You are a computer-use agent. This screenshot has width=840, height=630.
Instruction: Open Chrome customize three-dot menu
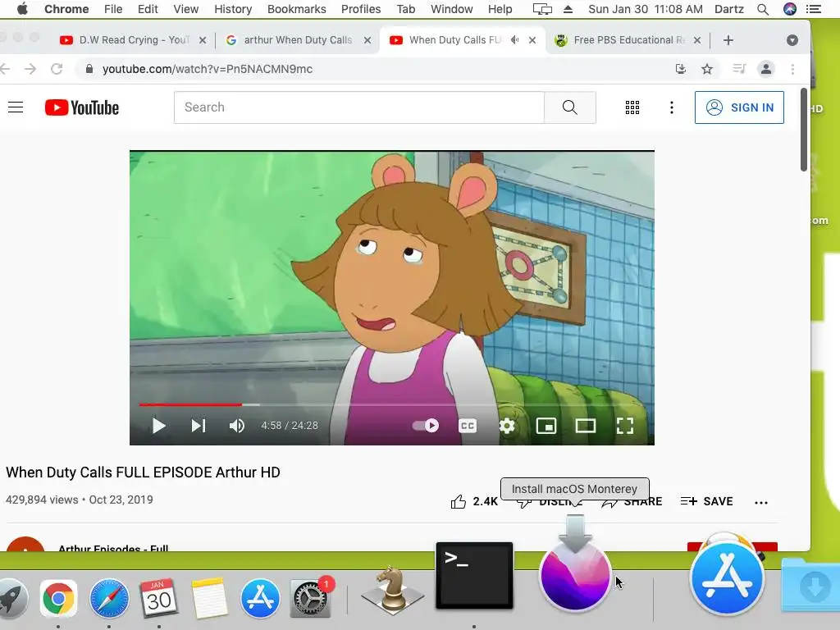pyautogui.click(x=792, y=69)
